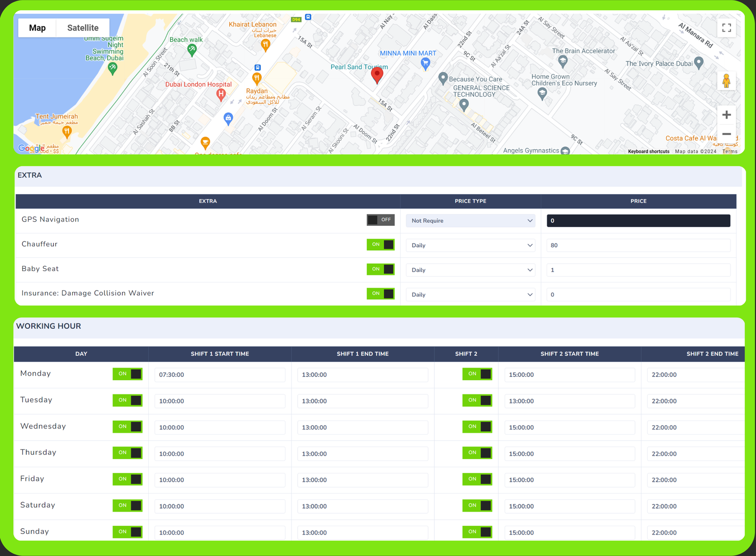This screenshot has width=756, height=556.
Task: Click the Keyboard shortcuts button
Action: 648,152
